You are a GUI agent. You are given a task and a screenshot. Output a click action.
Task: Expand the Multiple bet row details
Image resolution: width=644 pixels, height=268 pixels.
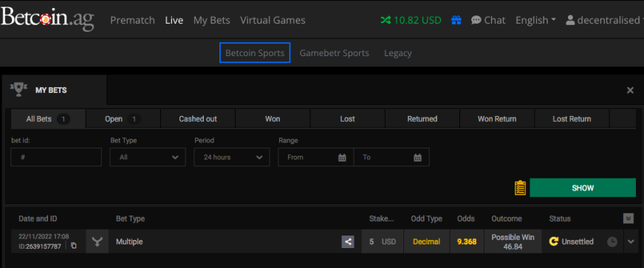(631, 241)
